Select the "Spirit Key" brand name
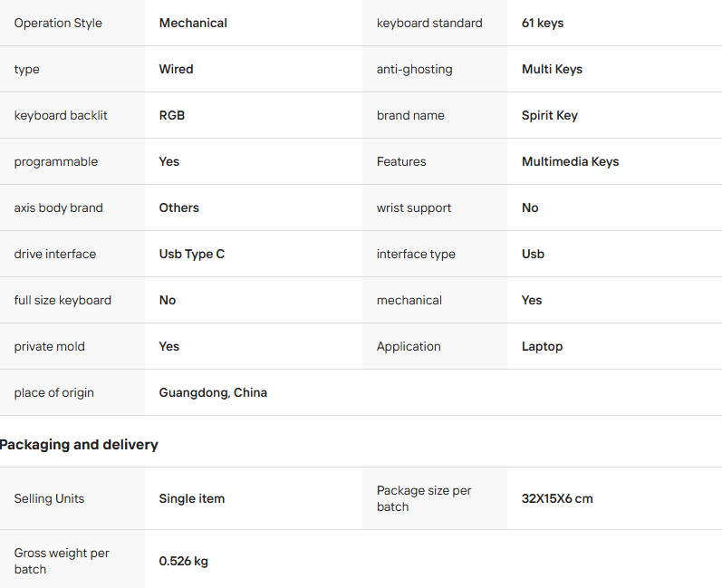Screen dimensions: 722x588 pyautogui.click(x=549, y=115)
